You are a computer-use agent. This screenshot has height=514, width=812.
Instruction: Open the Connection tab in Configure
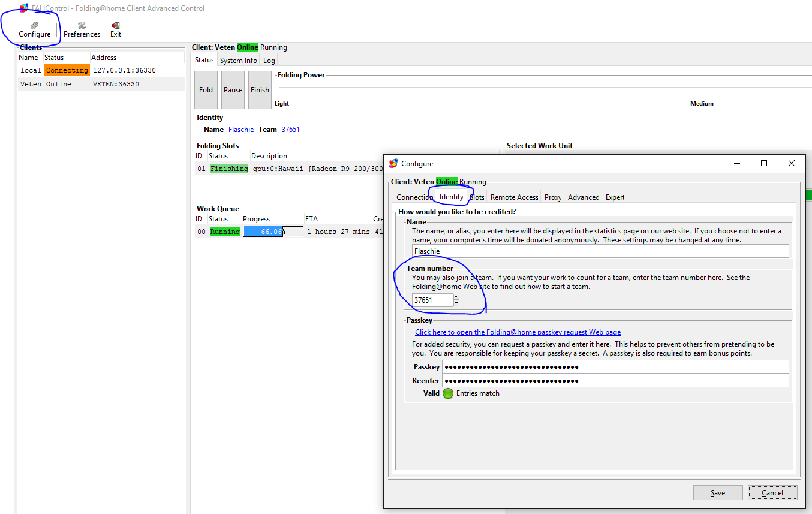tap(414, 197)
